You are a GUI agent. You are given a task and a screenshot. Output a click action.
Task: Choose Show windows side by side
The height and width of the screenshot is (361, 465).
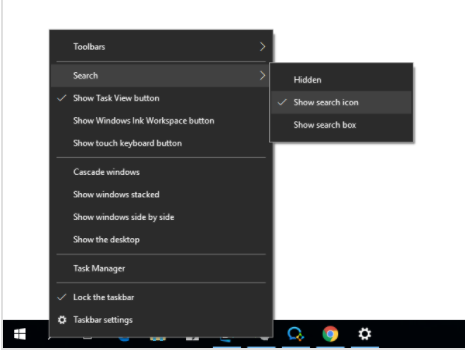tap(161, 217)
